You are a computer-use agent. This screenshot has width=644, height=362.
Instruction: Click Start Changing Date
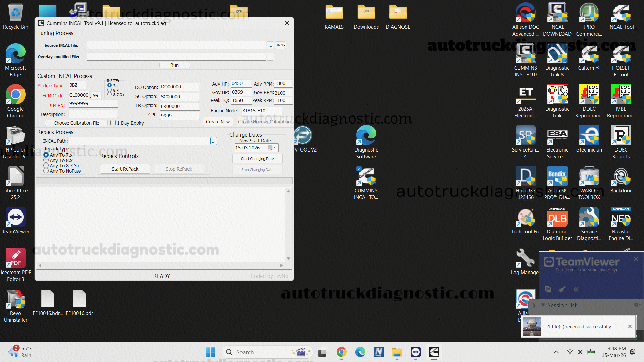click(x=257, y=159)
